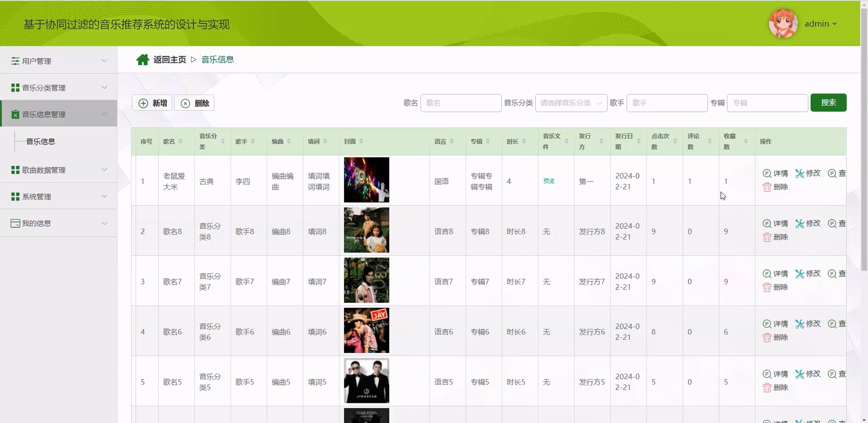This screenshot has width=868, height=423.
Task: Click the home icon in breadcrumb
Action: (x=142, y=60)
